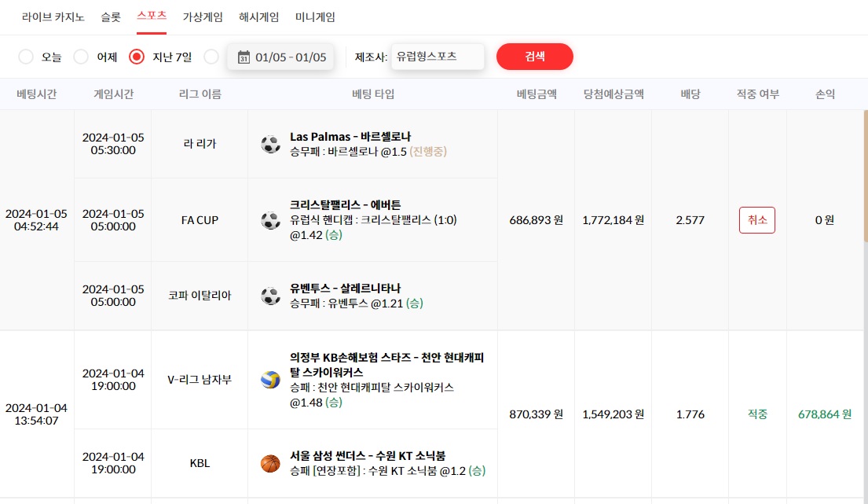Click the 배당 column header
The image size is (868, 504).
click(690, 94)
